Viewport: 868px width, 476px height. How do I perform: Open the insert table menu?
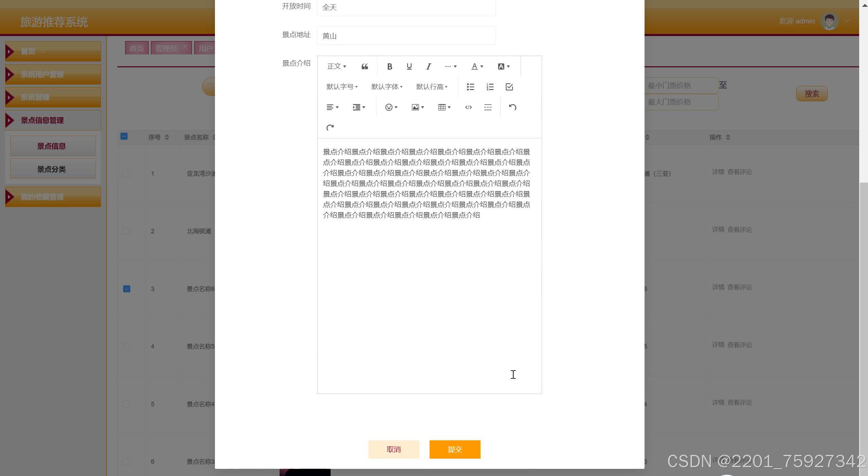tap(444, 107)
